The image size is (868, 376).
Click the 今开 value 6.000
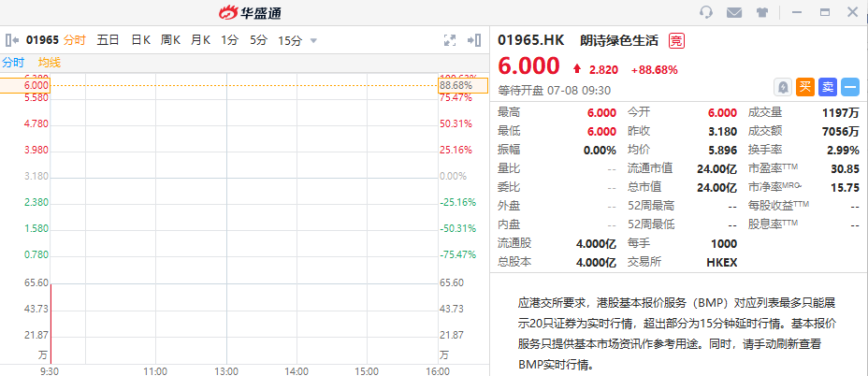click(x=722, y=113)
